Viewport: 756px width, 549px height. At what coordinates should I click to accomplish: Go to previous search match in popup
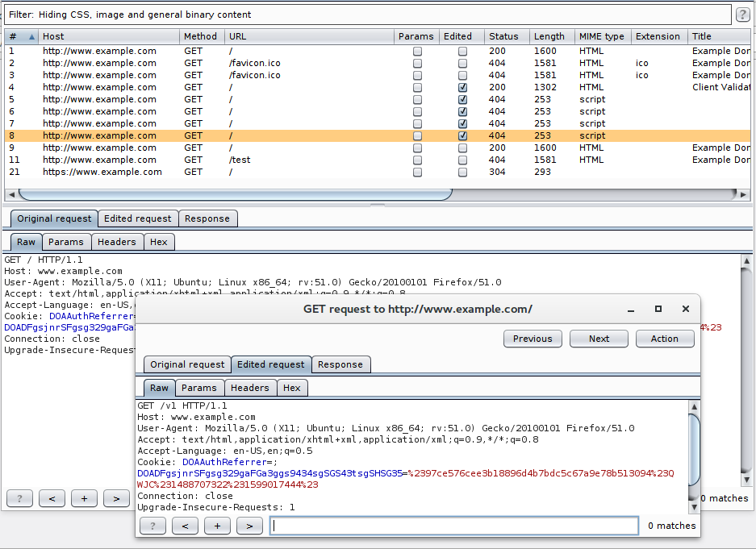point(185,526)
